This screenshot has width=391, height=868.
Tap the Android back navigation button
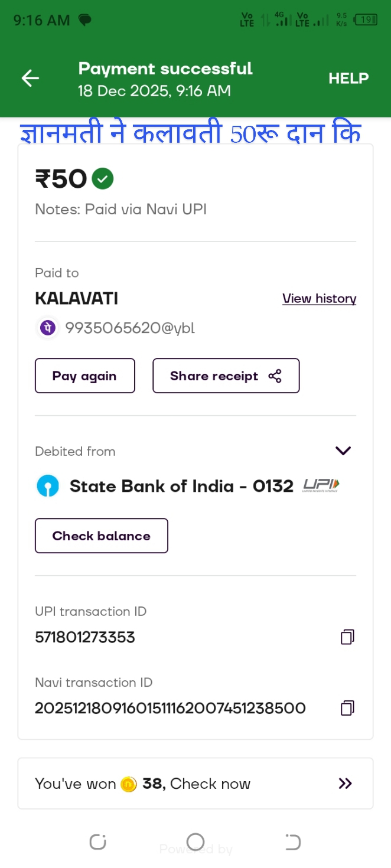pyautogui.click(x=293, y=842)
